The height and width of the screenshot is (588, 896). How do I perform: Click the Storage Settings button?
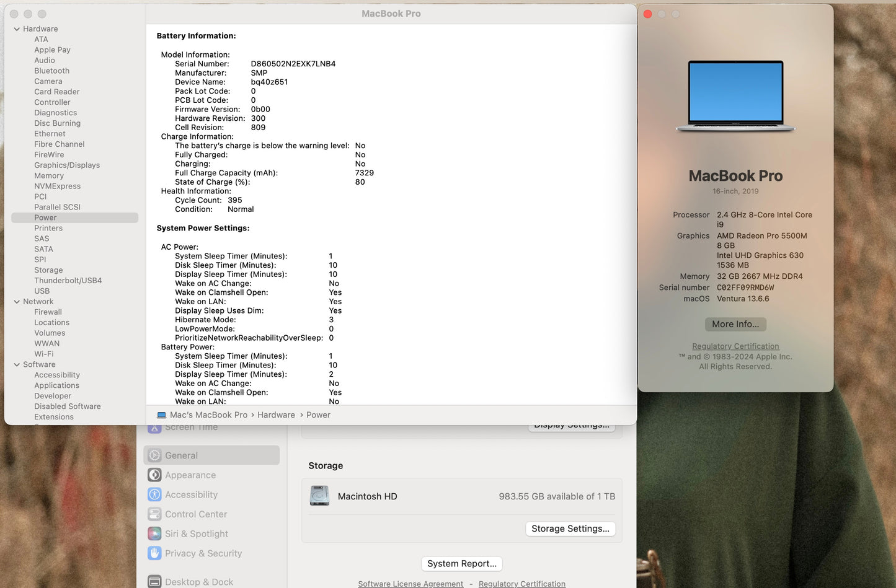[570, 529]
